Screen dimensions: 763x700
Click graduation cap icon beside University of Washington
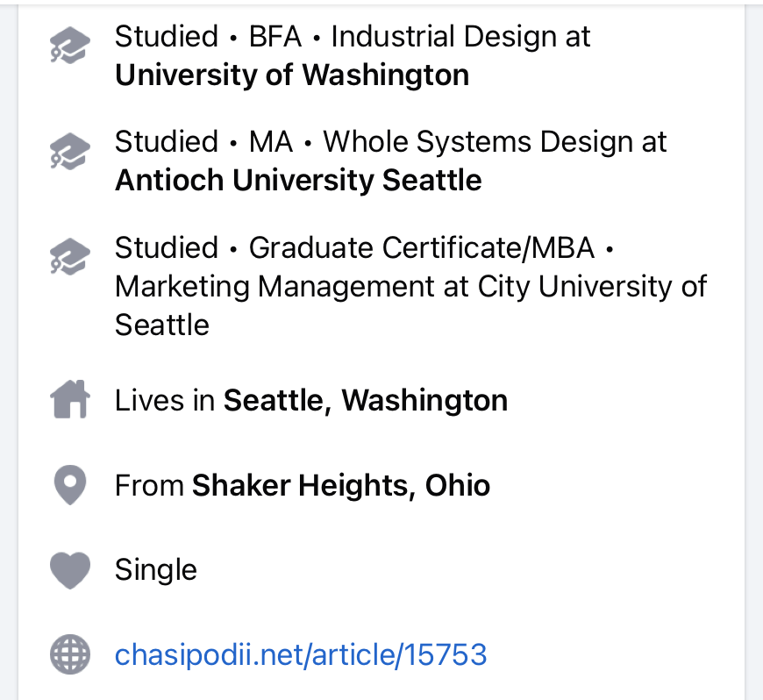(x=69, y=45)
